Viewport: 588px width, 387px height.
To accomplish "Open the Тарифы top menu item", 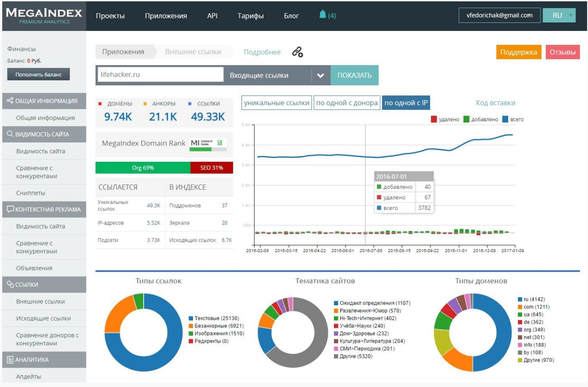I will pyautogui.click(x=250, y=16).
